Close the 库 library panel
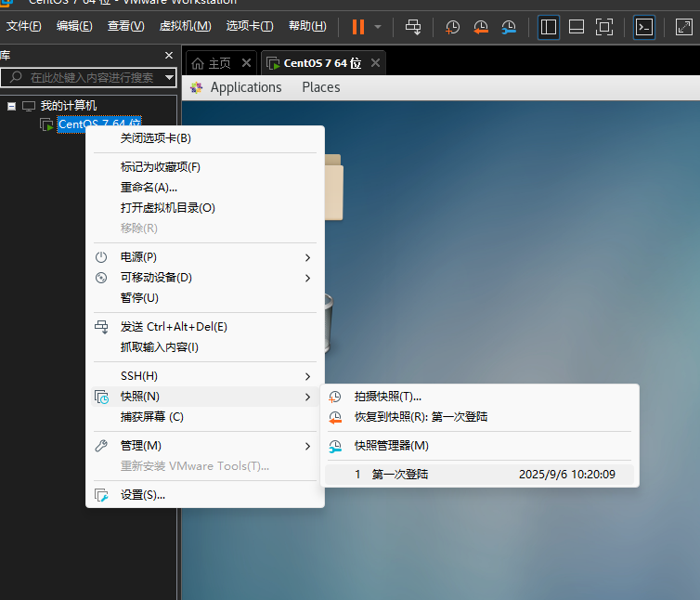Screen dimensions: 700x600 pos(169,56)
